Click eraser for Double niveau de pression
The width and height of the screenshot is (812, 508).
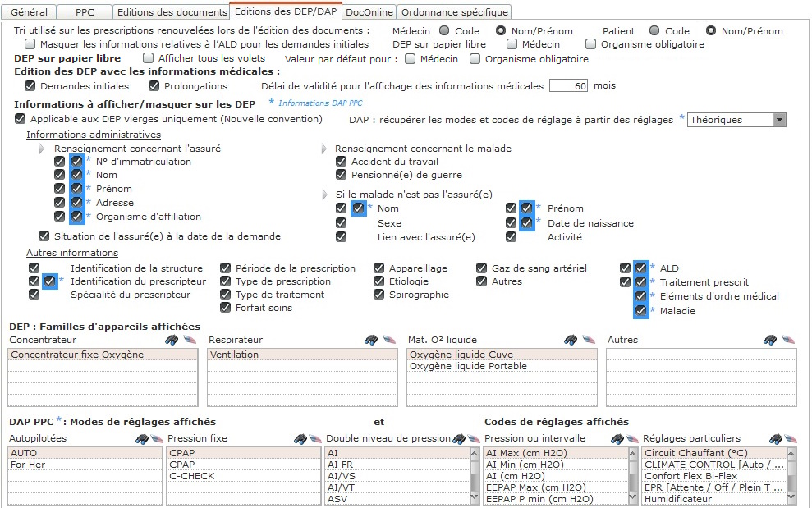(474, 439)
